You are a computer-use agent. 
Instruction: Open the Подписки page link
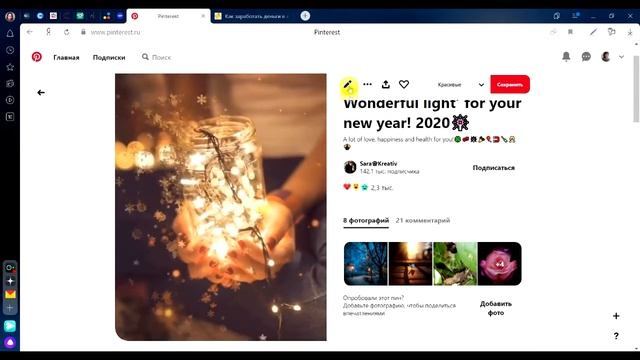click(109, 58)
